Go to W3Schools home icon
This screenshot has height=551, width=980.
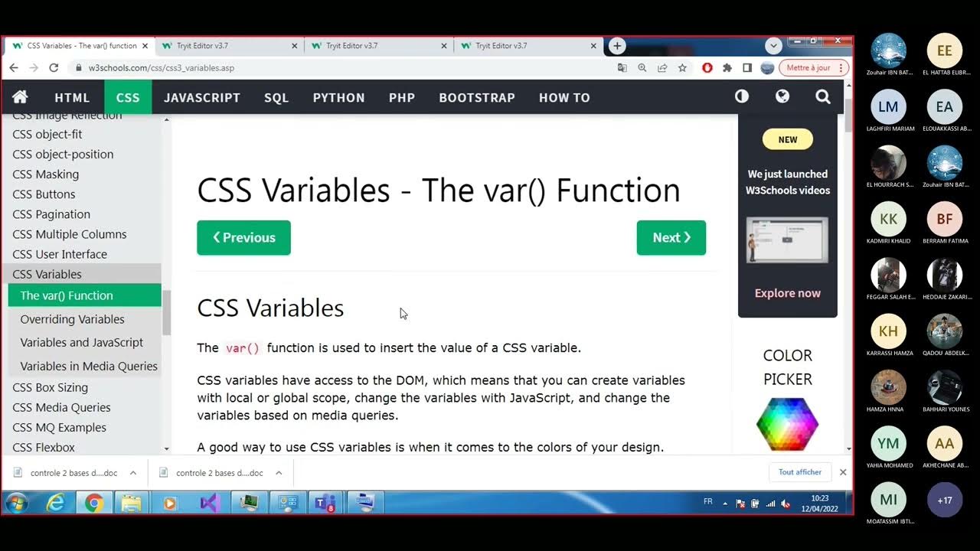pyautogui.click(x=21, y=97)
